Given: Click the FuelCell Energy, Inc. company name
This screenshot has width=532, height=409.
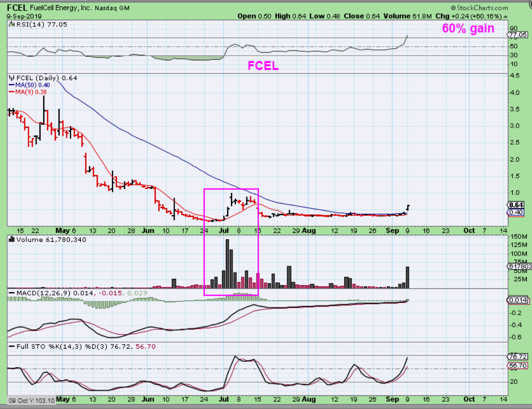Looking at the screenshot, I should pyautogui.click(x=61, y=8).
